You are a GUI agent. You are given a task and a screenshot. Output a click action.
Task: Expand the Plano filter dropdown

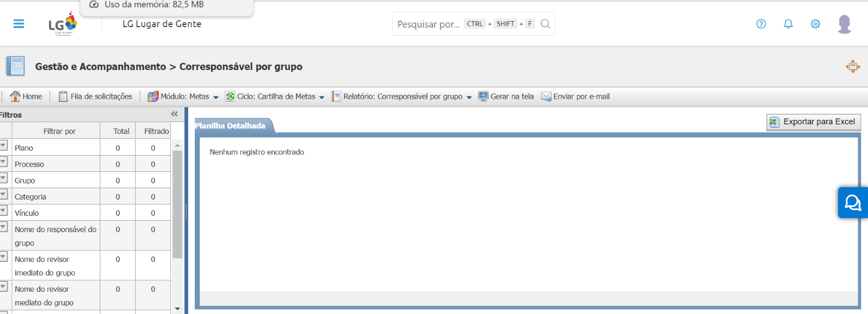[3, 145]
